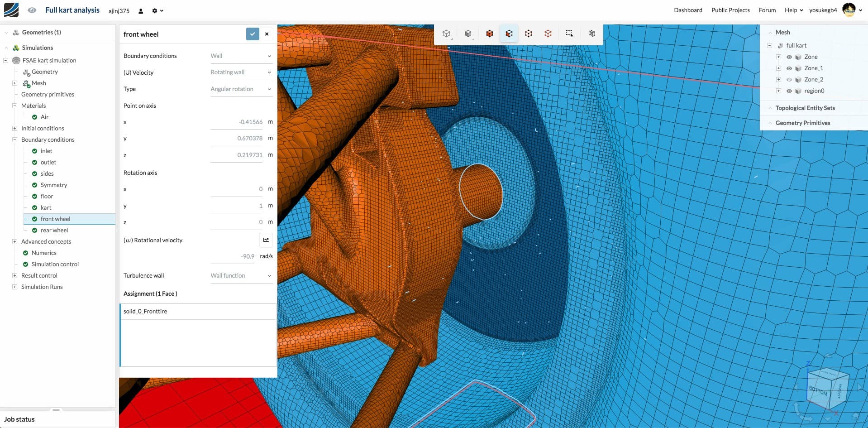868x428 pixels.
Task: Open the Help menu
Action: click(x=794, y=10)
